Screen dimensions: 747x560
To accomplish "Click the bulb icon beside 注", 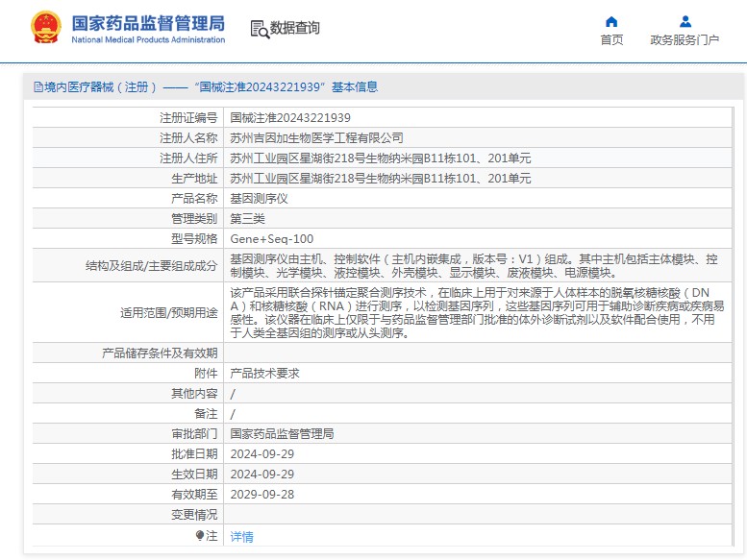I will point(200,536).
